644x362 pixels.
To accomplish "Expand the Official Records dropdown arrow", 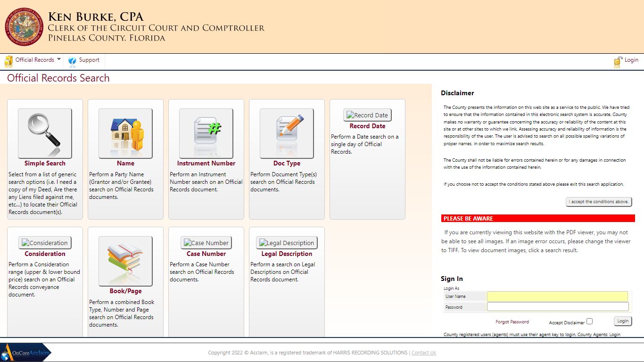I will click(x=58, y=59).
